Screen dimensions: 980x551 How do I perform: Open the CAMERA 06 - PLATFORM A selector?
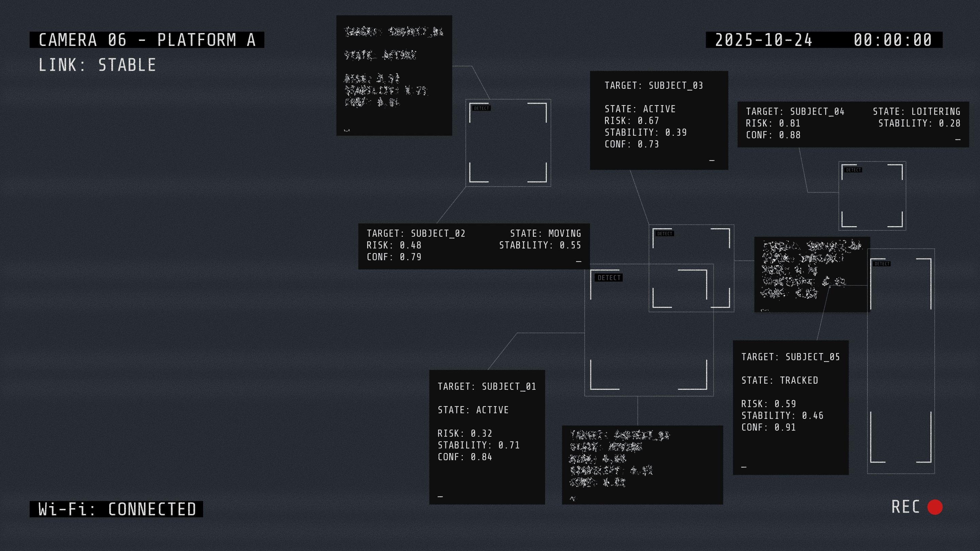[147, 40]
